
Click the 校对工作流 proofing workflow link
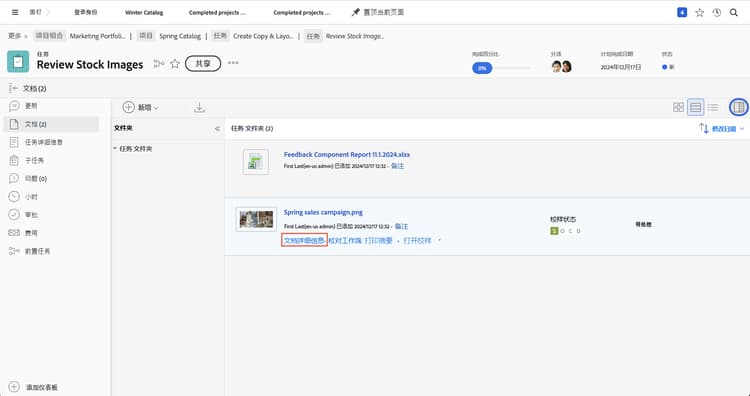click(x=345, y=241)
